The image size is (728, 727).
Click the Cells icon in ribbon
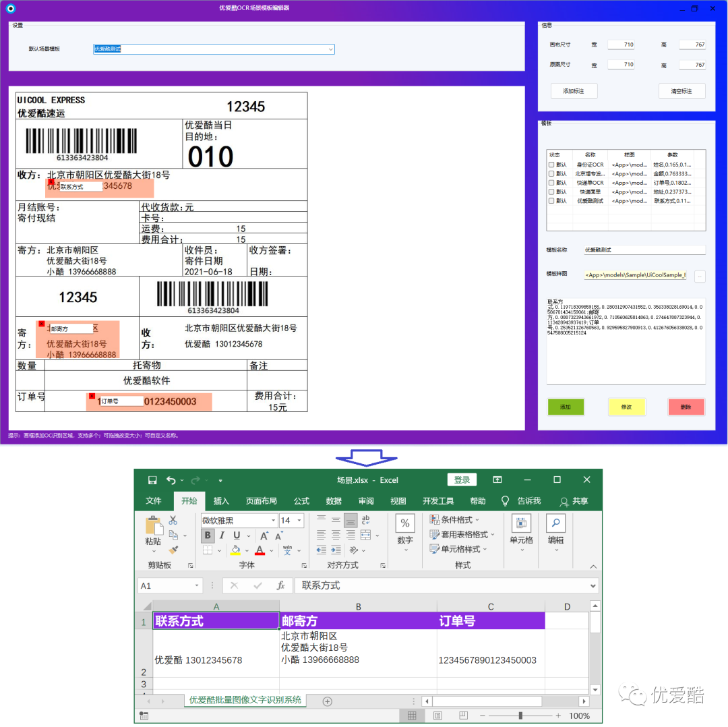click(x=521, y=523)
